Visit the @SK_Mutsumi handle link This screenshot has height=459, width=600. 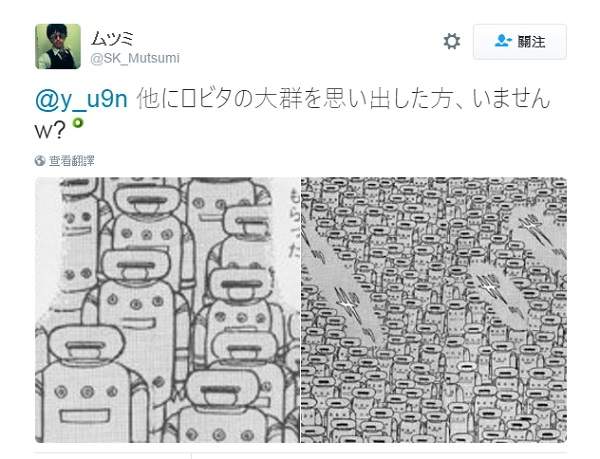point(135,58)
